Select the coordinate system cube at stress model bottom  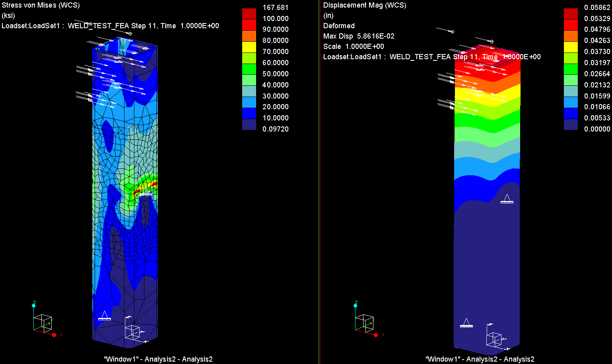point(132,332)
